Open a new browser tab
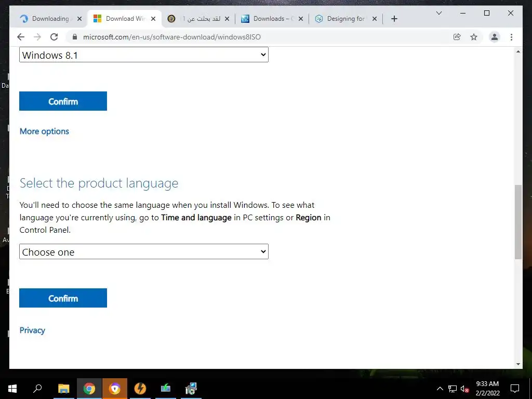Screen dimensions: 532x399 coord(394,19)
